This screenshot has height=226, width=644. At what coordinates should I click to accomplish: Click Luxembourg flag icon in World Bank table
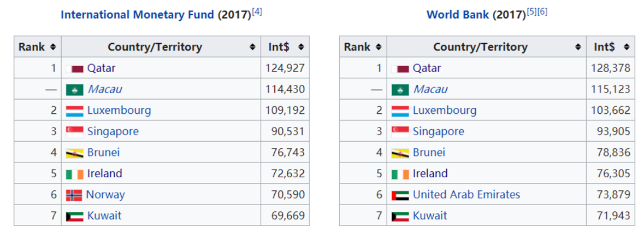pos(400,111)
